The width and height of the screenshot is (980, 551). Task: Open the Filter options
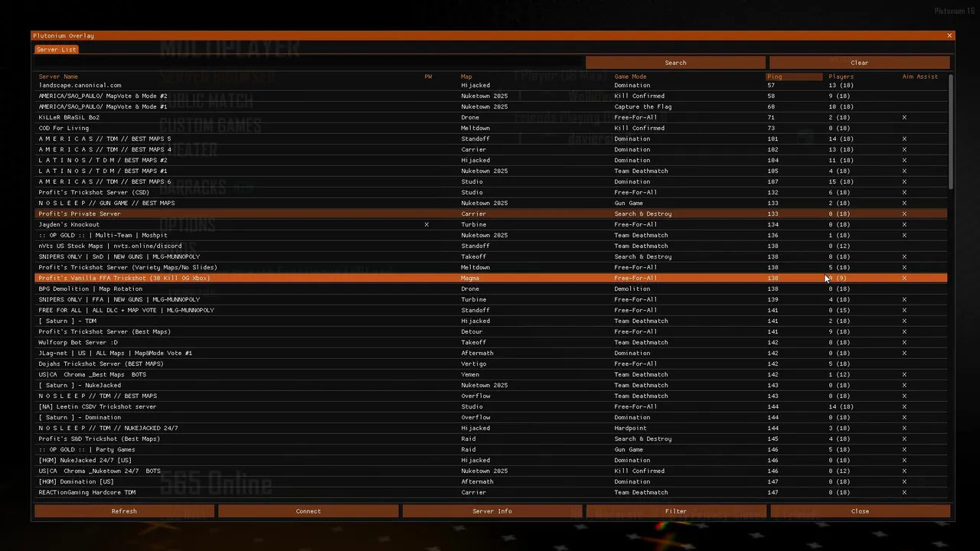(x=675, y=511)
